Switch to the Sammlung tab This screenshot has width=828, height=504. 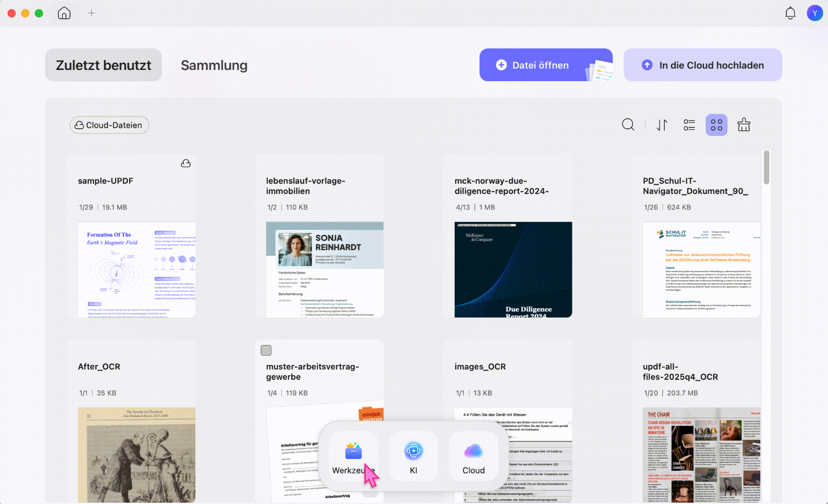coord(214,65)
